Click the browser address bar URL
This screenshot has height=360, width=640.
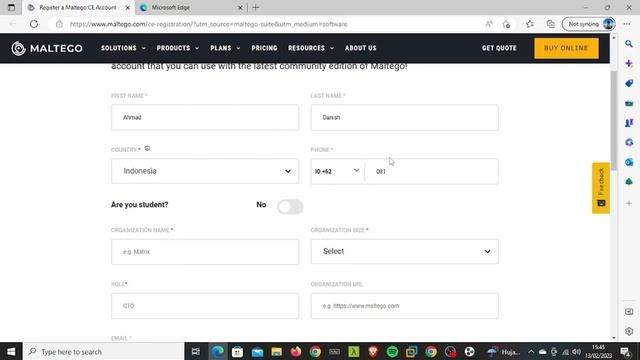coord(208,24)
